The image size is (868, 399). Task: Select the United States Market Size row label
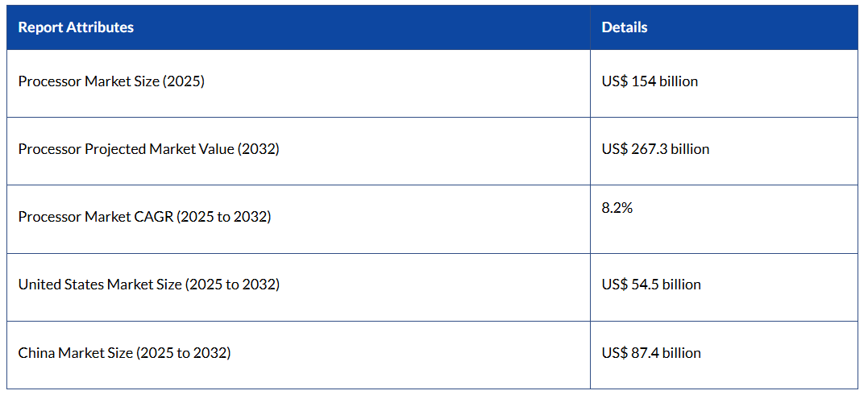(x=148, y=285)
